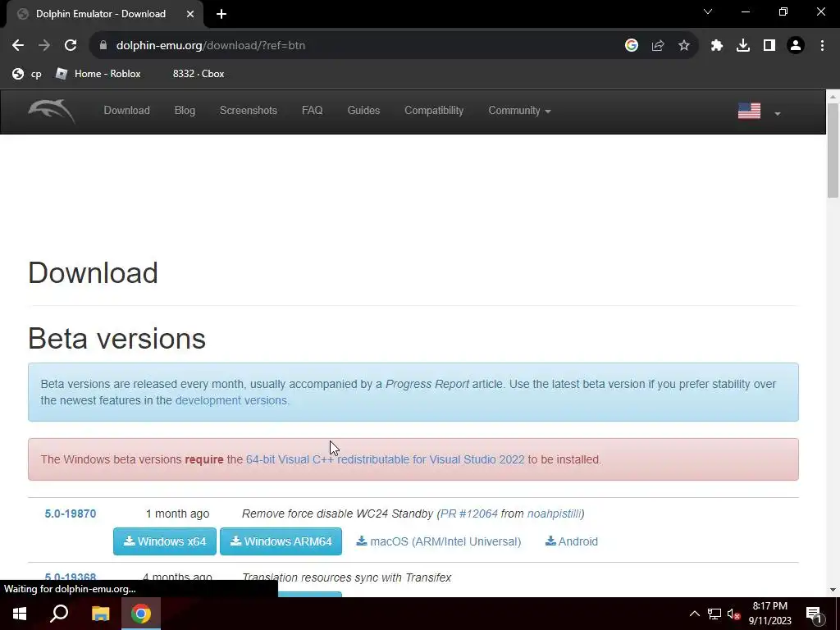The height and width of the screenshot is (630, 840).
Task: Follow the development versions link
Action: (231, 400)
